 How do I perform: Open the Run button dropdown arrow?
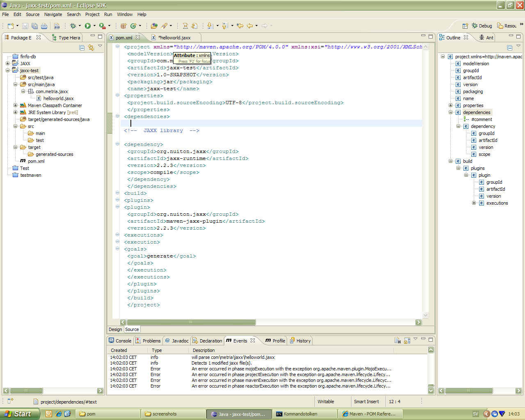[x=94, y=26]
